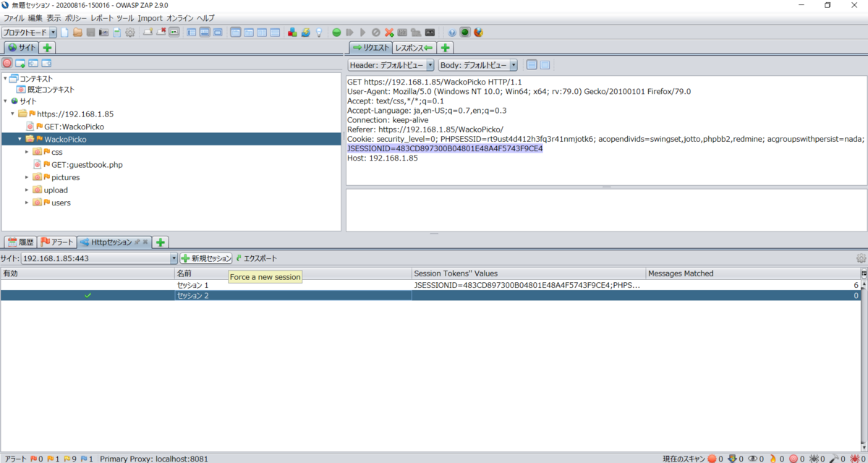The image size is (868, 463).
Task: Select 既定コンテキスト in the tree
Action: click(51, 90)
